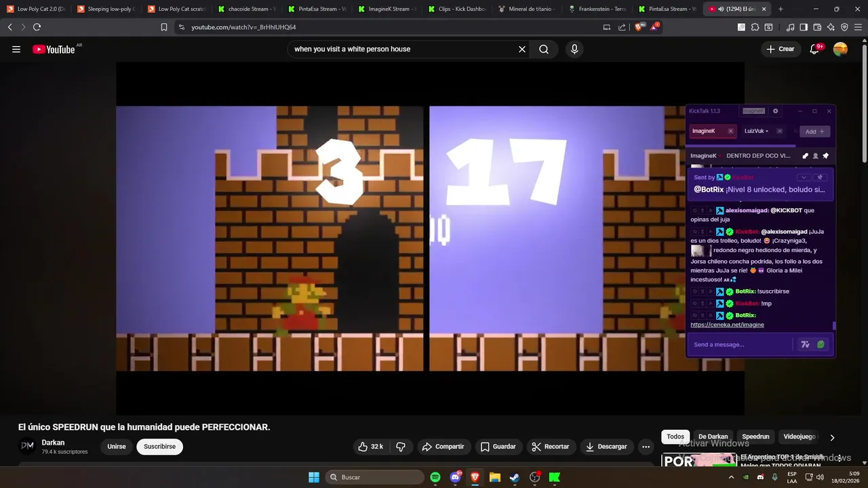The image size is (868, 488).
Task: Select the Todos filter chip
Action: point(675,436)
